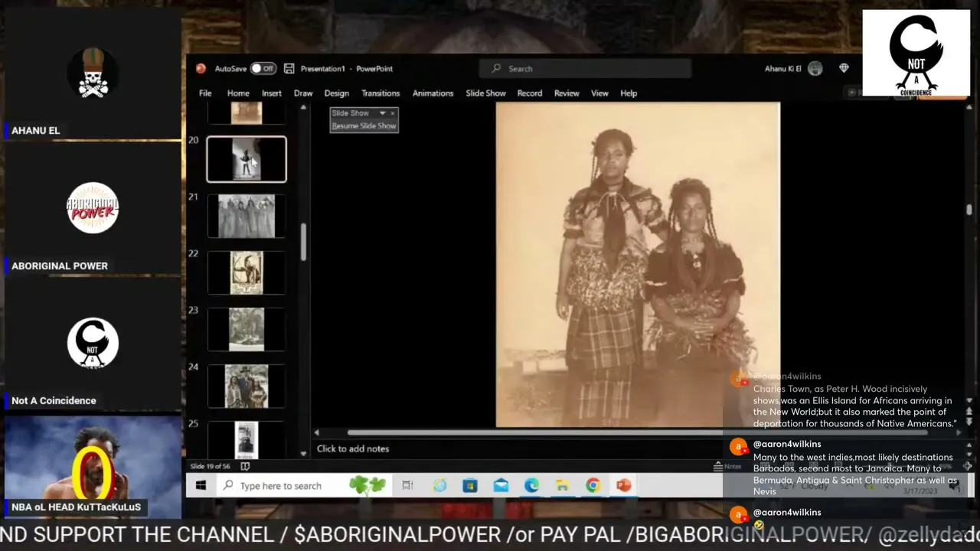This screenshot has height=551, width=980.
Task: Go to the Design ribbon tab
Action: point(336,93)
